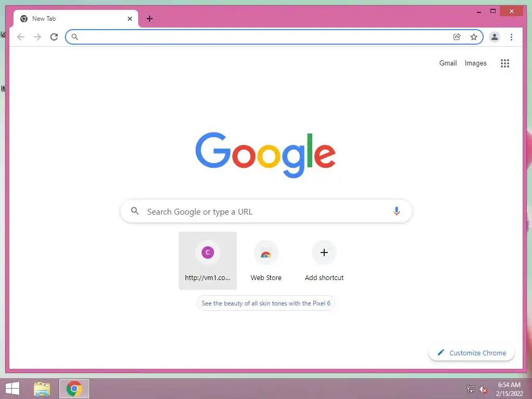This screenshot has width=532, height=399.
Task: Open File Explorer from the taskbar
Action: click(x=42, y=389)
